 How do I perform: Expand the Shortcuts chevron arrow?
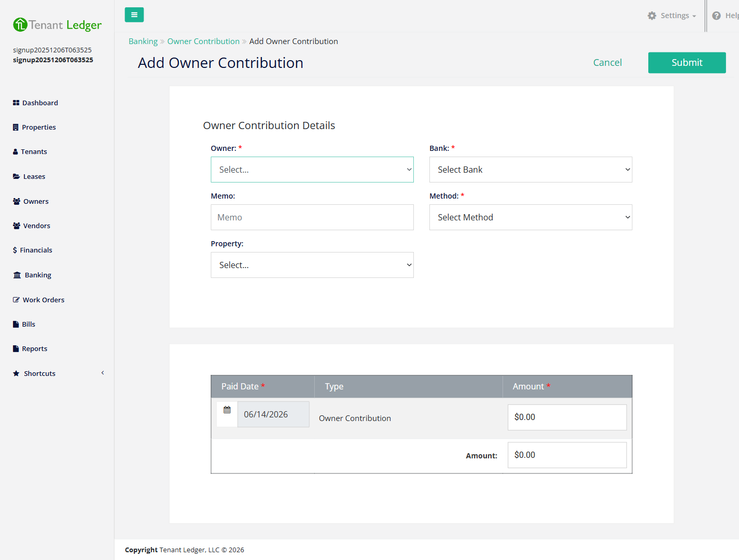103,373
